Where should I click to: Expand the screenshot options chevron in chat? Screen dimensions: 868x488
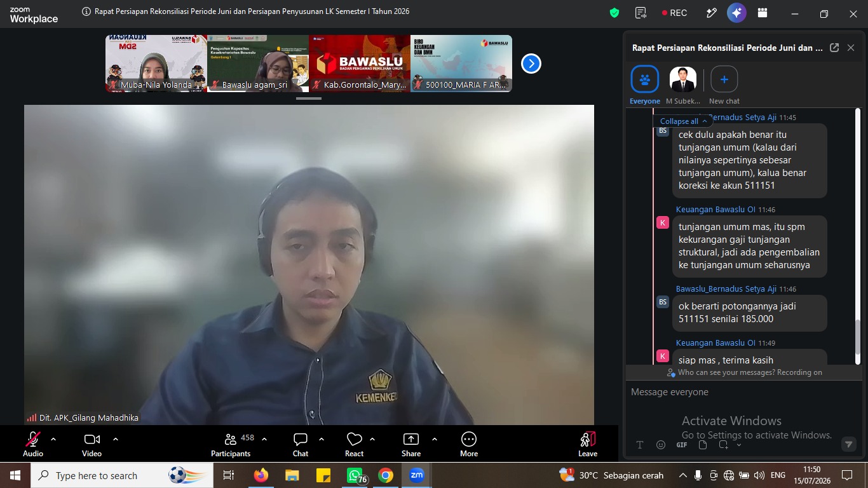click(739, 445)
